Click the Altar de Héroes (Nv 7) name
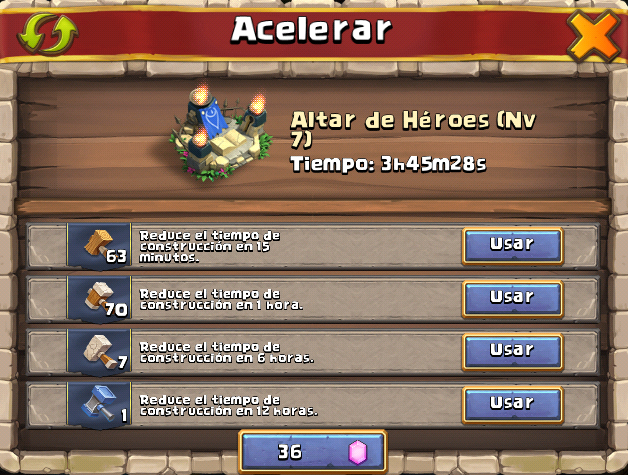This screenshot has height=475, width=628. (x=413, y=129)
